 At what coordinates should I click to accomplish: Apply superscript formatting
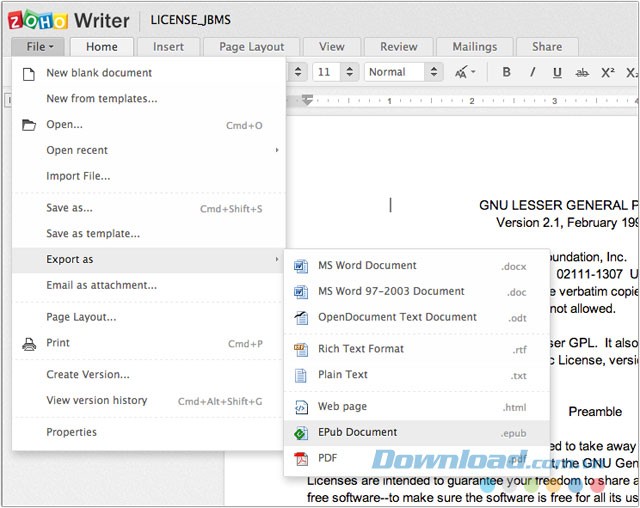tap(608, 72)
